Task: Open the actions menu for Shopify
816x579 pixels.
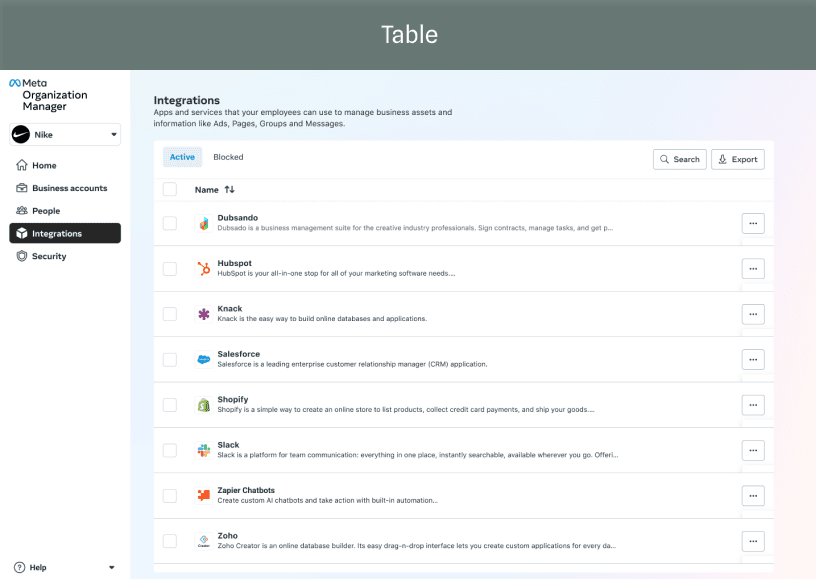Action: (x=753, y=404)
